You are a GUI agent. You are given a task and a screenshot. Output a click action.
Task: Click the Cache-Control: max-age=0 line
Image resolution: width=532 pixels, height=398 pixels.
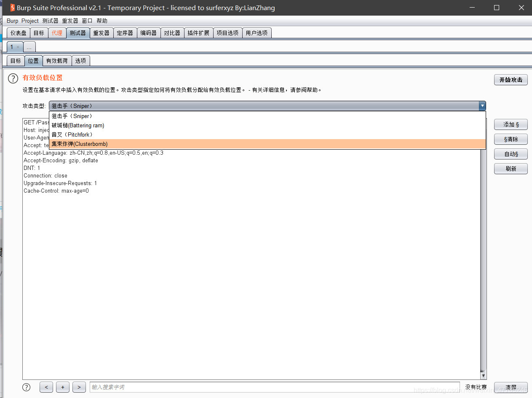click(x=56, y=191)
